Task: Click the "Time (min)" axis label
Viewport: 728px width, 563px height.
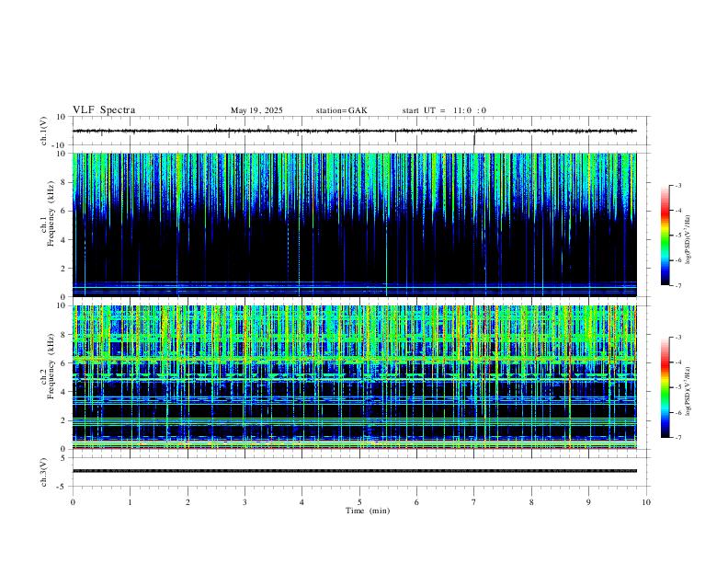Action: (x=368, y=511)
